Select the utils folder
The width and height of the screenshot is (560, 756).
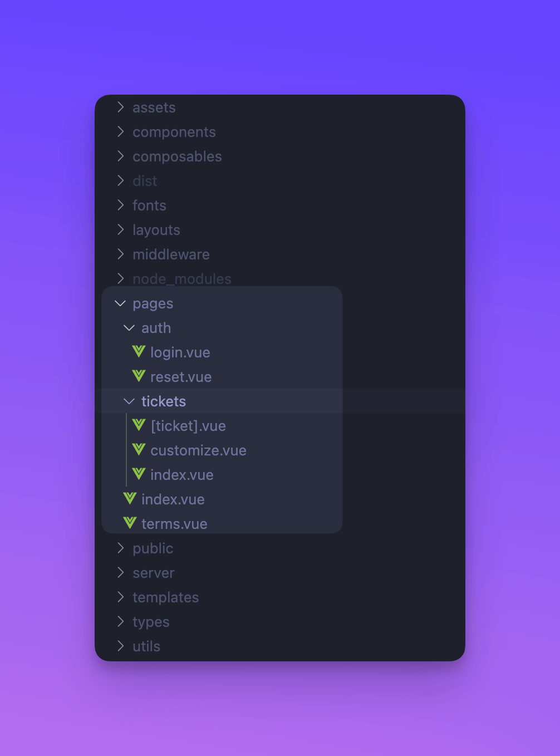[x=146, y=646]
